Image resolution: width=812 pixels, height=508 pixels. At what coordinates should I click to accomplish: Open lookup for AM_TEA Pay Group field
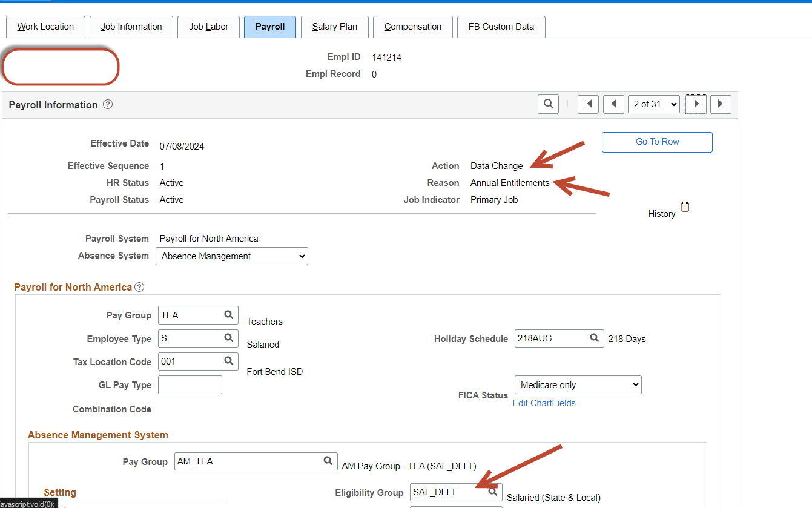(x=328, y=461)
